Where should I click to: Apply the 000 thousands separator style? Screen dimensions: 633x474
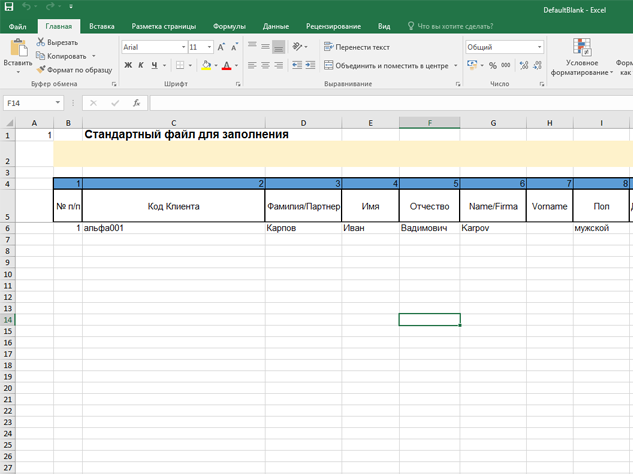[x=506, y=65]
